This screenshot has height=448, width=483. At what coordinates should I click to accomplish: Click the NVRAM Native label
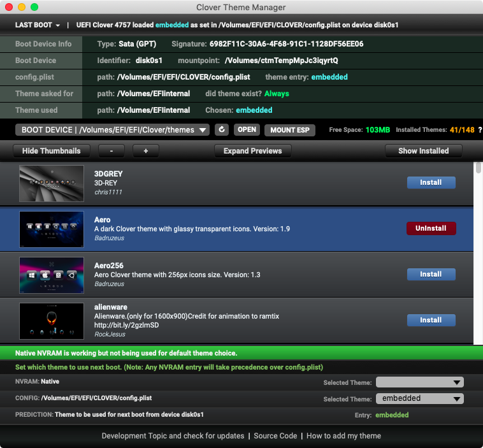pyautogui.click(x=37, y=382)
